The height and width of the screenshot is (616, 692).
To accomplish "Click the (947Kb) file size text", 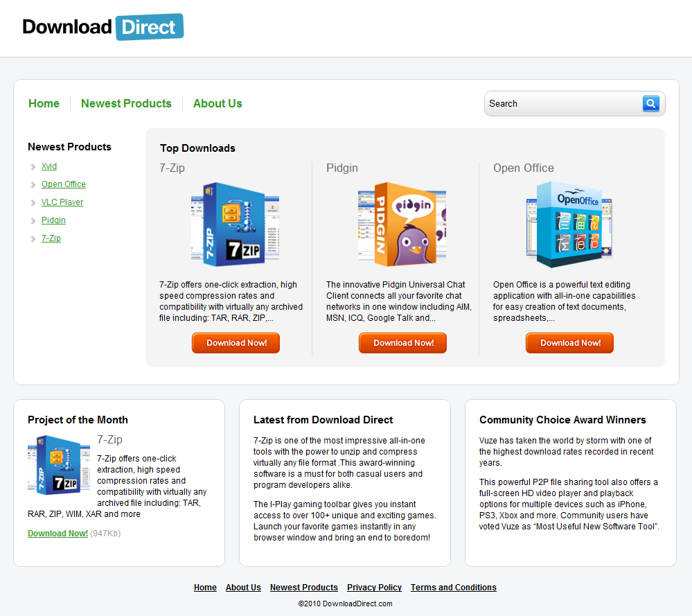I will 105,534.
